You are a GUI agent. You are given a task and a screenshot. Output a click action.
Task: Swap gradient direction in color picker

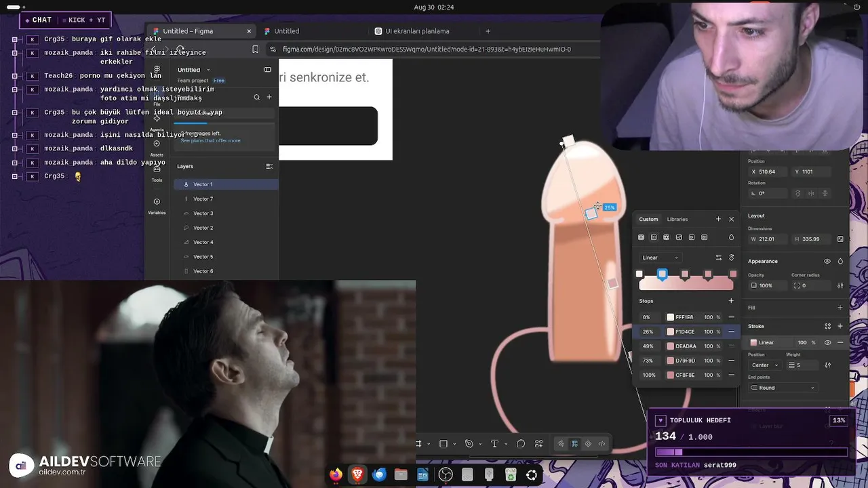click(x=719, y=258)
